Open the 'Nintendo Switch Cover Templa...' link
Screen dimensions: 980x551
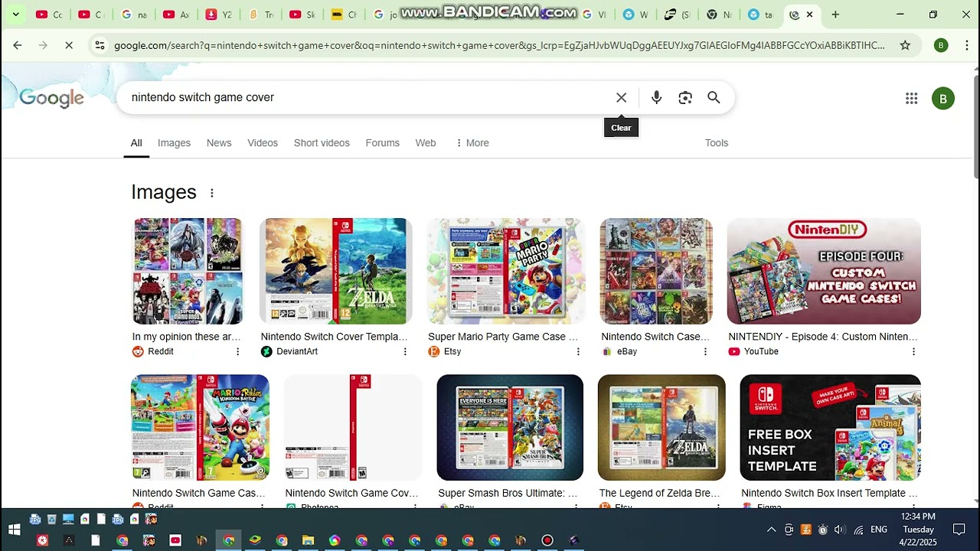pos(334,337)
